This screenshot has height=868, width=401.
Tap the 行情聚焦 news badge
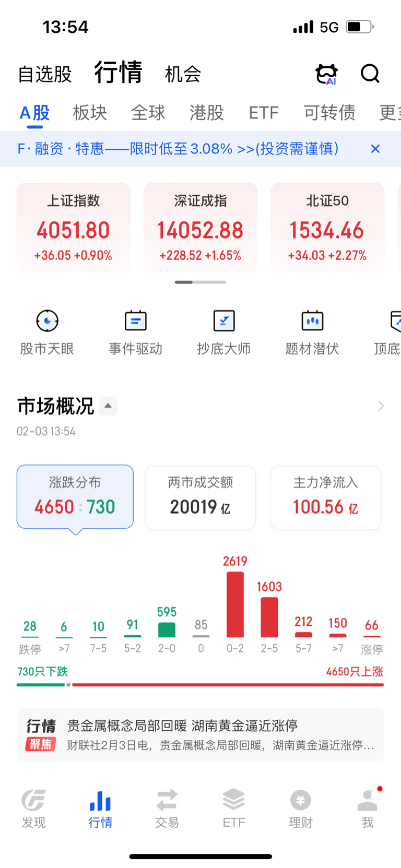(x=41, y=735)
